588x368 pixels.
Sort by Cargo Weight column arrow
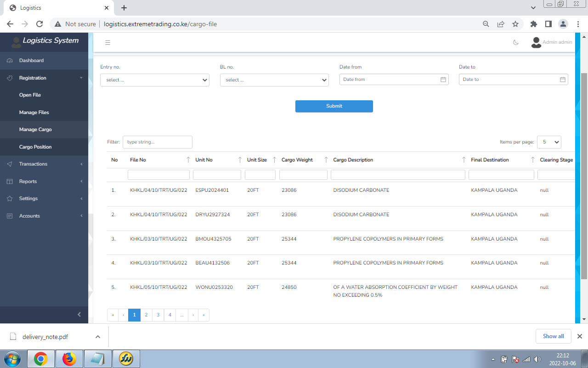(x=326, y=160)
